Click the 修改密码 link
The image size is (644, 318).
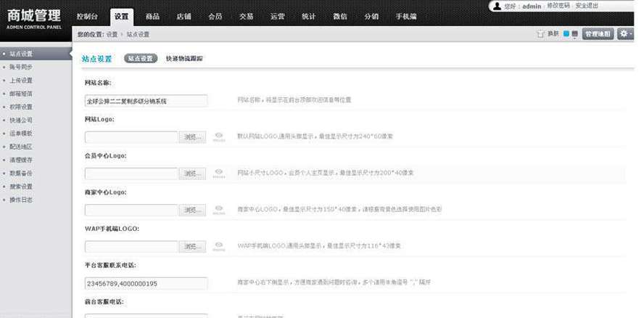coord(558,6)
